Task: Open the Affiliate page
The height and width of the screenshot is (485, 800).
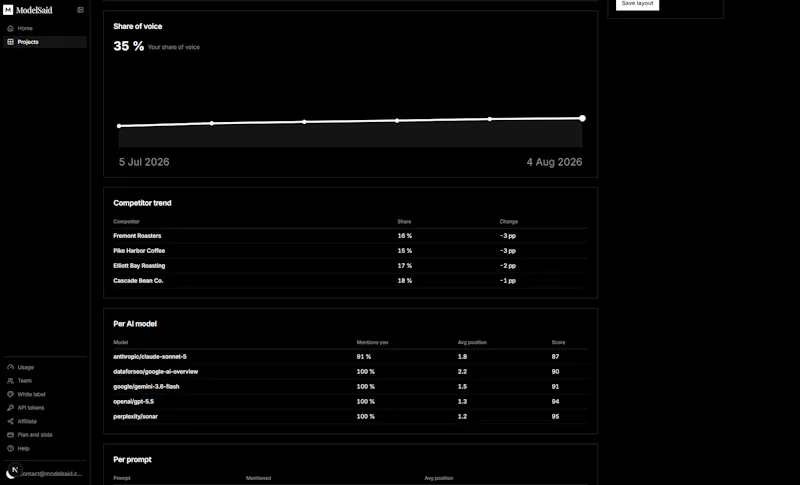Action: pos(45,421)
